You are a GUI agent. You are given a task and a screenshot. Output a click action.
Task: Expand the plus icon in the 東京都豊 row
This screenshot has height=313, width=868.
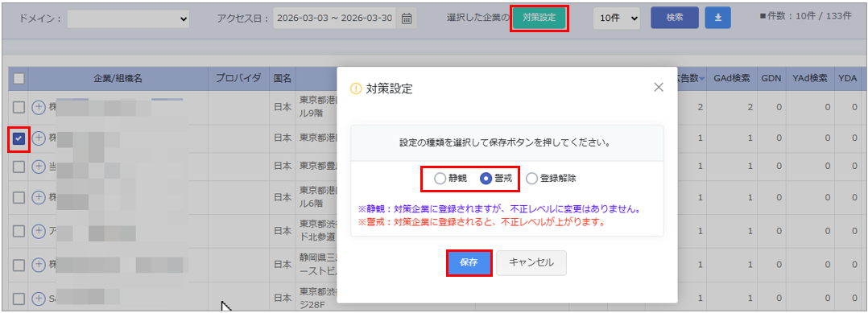coord(38,166)
